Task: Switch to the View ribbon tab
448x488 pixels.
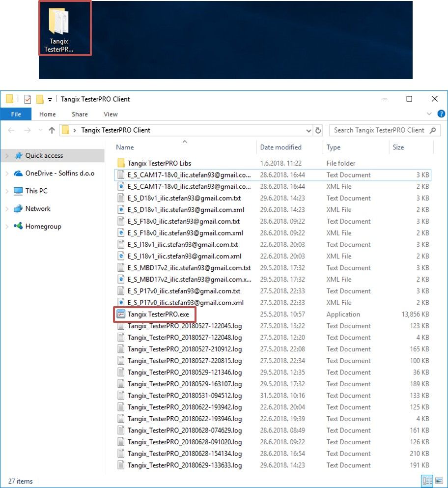Action: point(110,114)
